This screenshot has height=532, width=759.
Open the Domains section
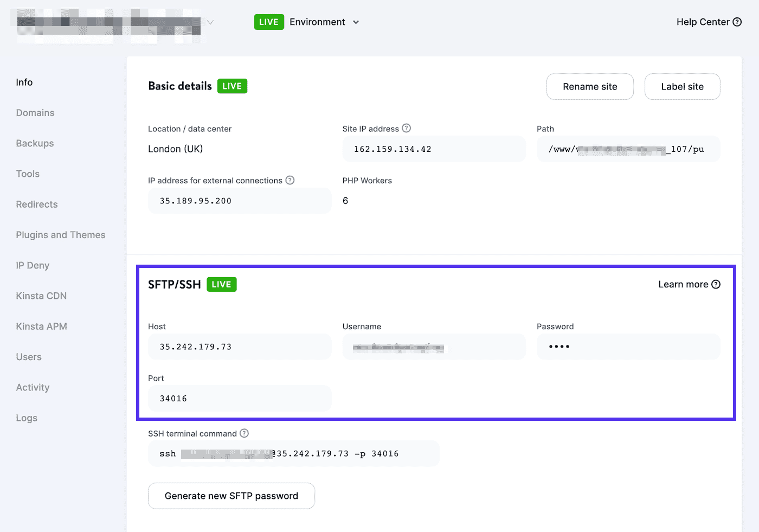point(35,113)
